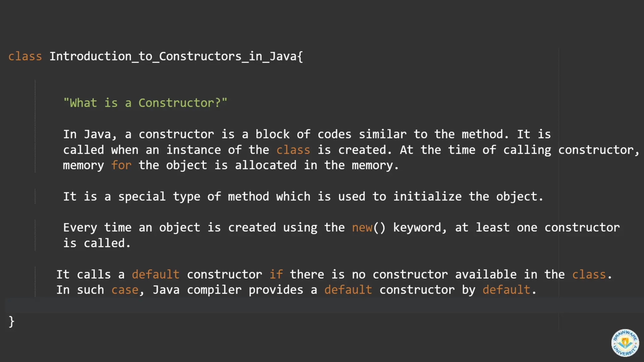Click the orange 'for' keyword

121,165
